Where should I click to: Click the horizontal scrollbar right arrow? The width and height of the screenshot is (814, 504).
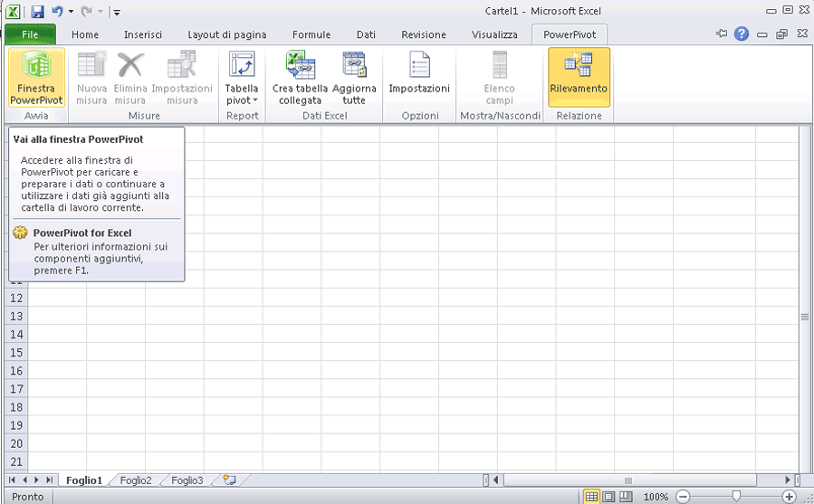tap(788, 480)
